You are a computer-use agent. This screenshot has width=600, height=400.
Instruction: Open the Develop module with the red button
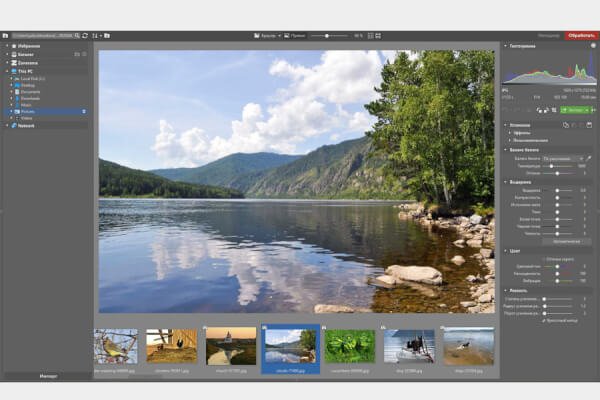(x=581, y=36)
